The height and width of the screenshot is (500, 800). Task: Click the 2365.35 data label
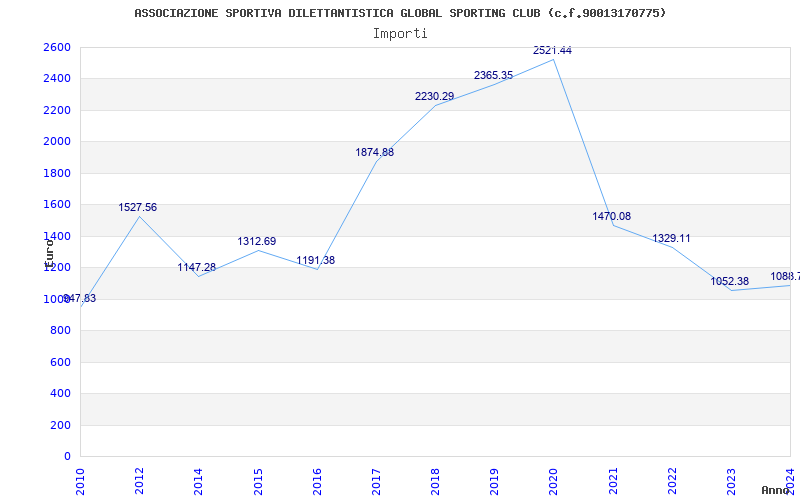pos(493,76)
